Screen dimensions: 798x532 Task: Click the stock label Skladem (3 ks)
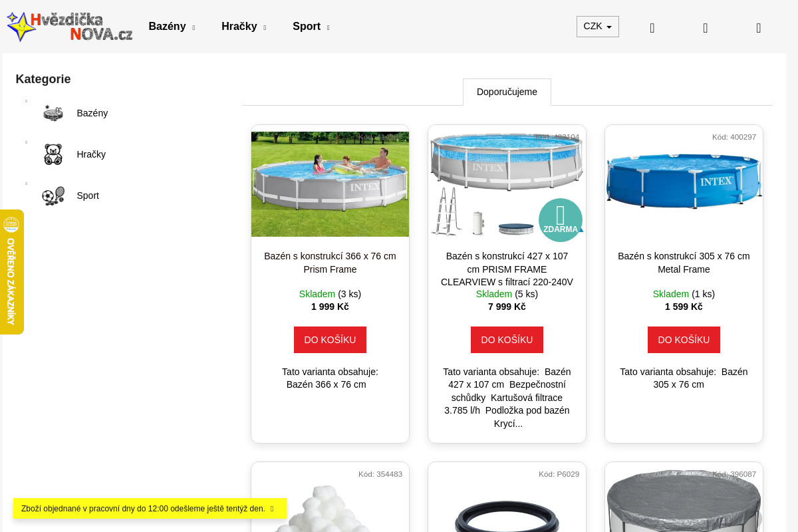pyautogui.click(x=330, y=294)
